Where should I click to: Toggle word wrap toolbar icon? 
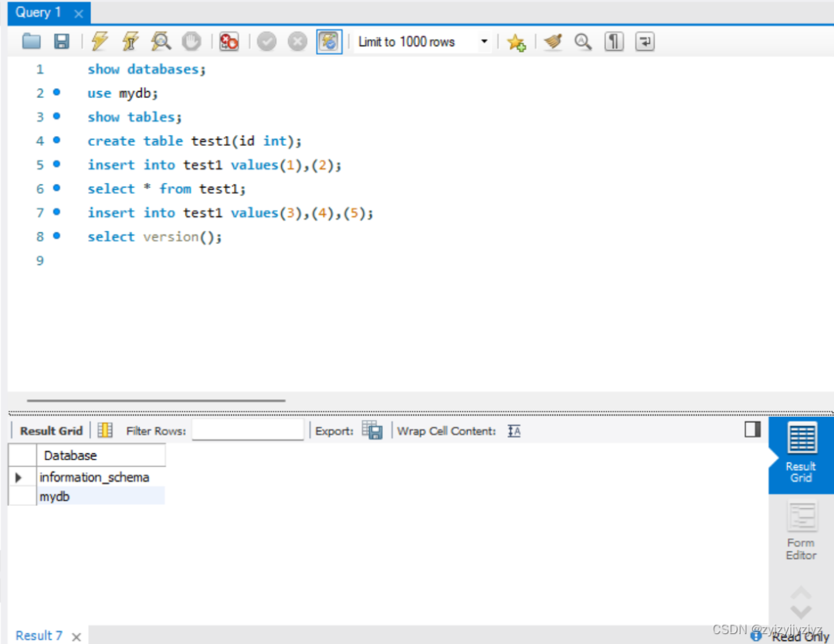645,42
